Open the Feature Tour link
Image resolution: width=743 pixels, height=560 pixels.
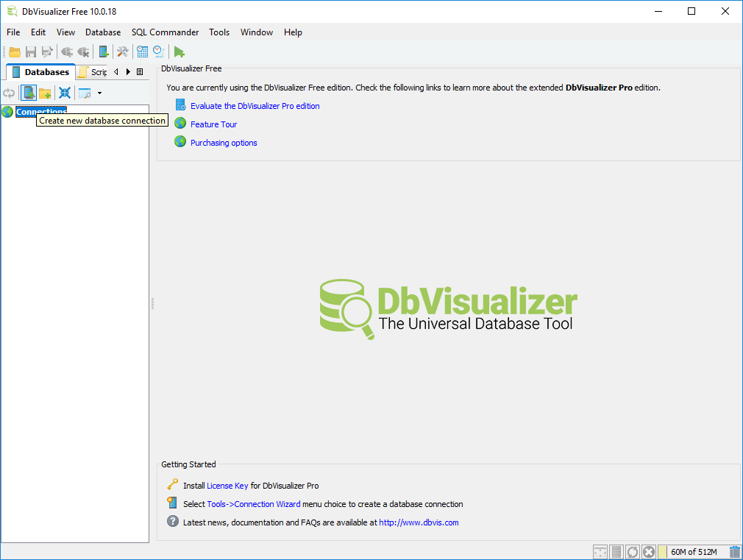[214, 124]
